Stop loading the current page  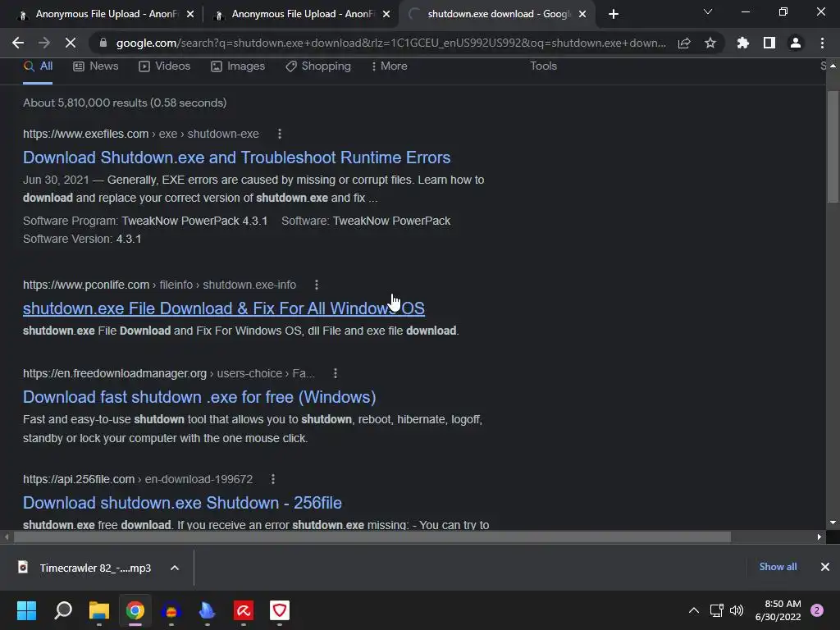point(71,43)
